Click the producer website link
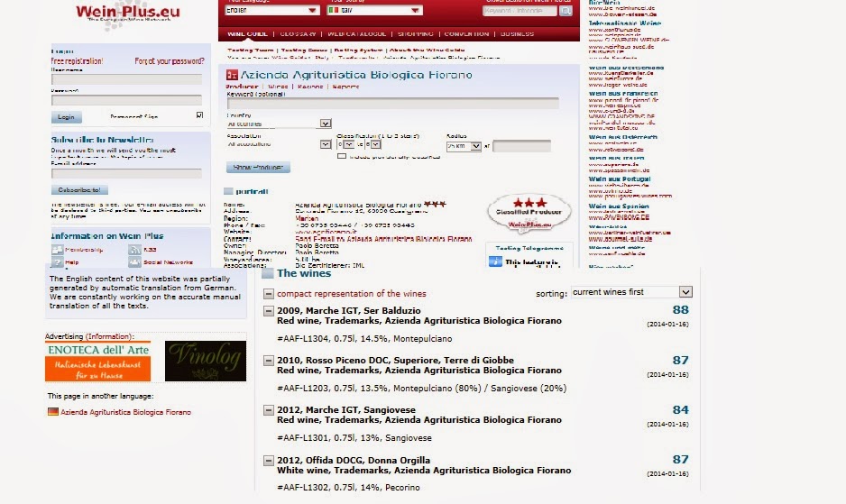Viewport: 846px width, 504px height. (326, 232)
